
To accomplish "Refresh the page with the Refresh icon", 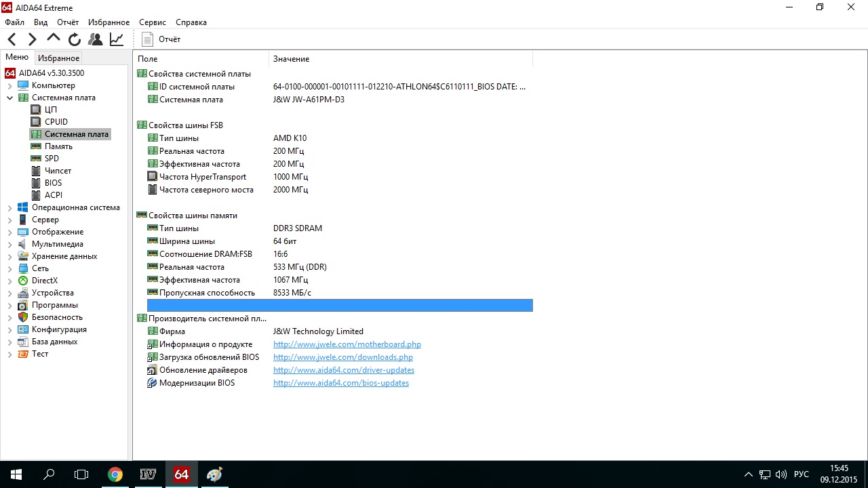I will [x=75, y=39].
